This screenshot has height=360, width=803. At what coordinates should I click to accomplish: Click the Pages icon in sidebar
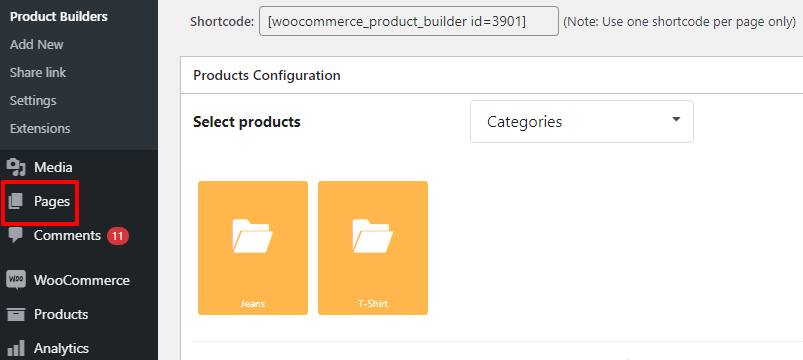[x=16, y=202]
